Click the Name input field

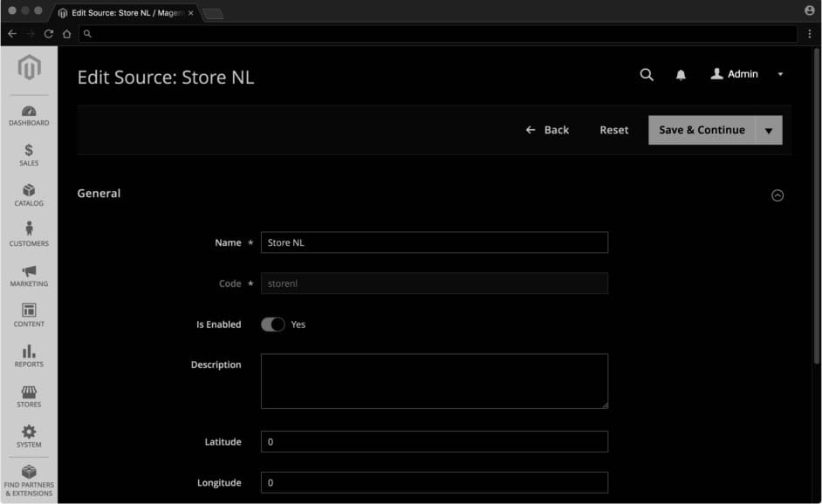pyautogui.click(x=434, y=242)
